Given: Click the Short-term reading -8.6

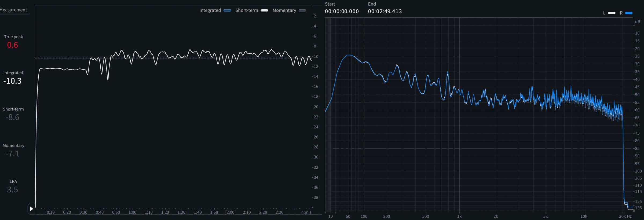Looking at the screenshot, I should click(13, 117).
